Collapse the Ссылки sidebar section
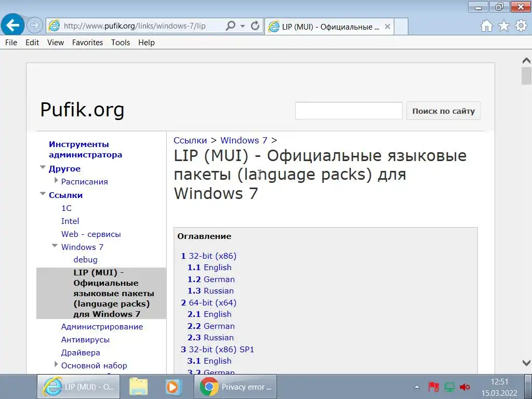532x399 pixels. [43, 194]
